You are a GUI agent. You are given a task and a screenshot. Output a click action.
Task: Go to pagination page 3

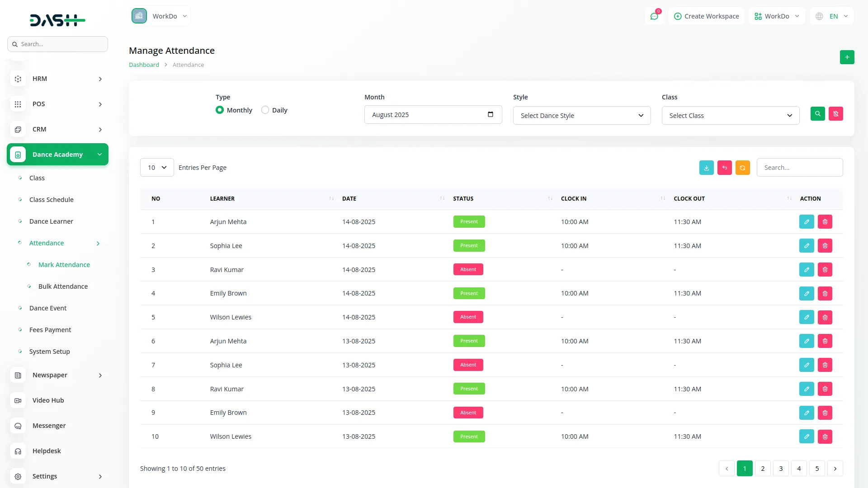[781, 469]
